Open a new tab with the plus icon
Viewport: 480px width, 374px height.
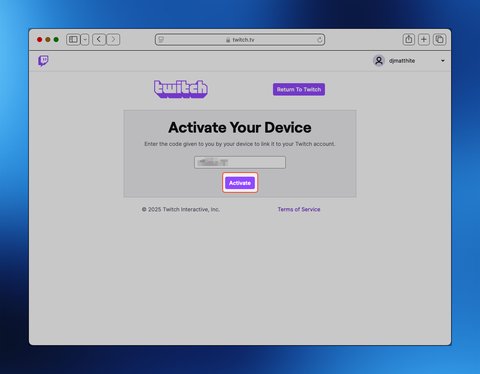(x=424, y=39)
